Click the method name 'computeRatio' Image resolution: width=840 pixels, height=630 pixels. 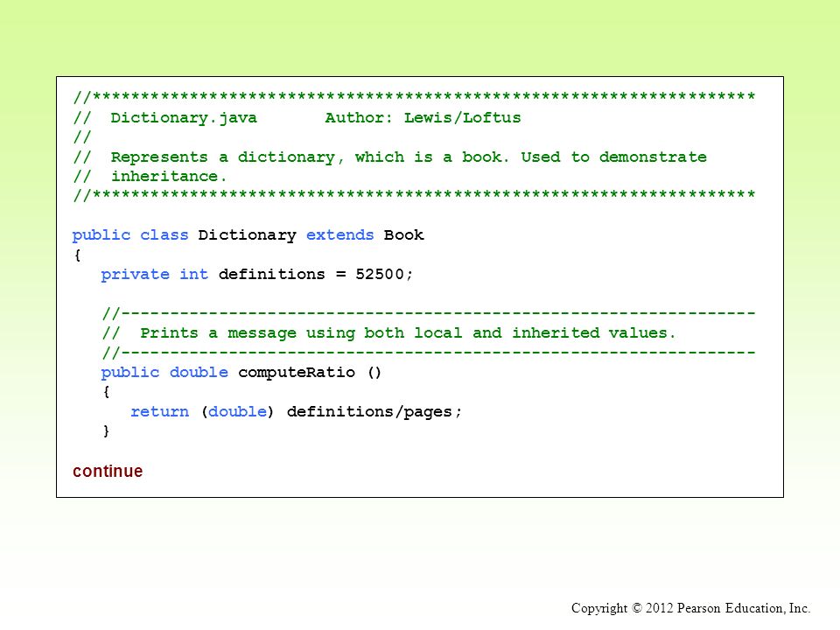[x=297, y=373]
